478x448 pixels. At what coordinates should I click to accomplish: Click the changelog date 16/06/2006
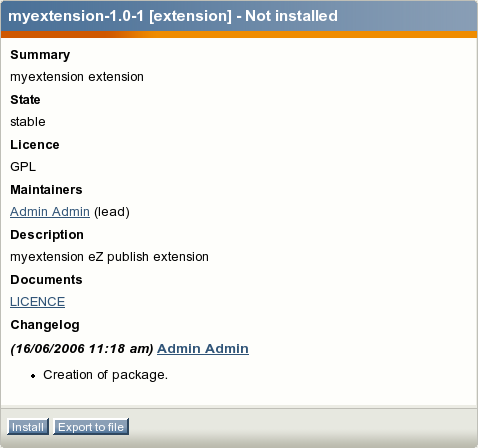point(51,349)
